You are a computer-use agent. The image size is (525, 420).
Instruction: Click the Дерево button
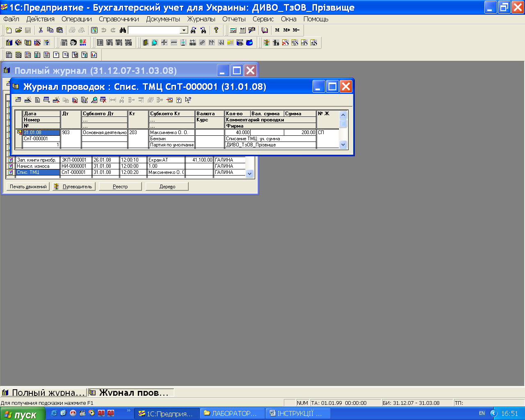tap(167, 187)
